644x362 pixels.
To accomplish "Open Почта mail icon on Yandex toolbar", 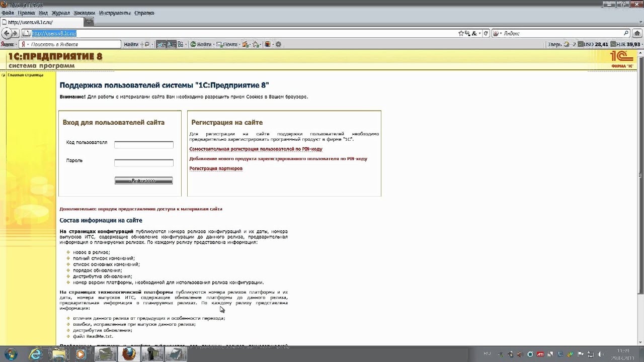I will (x=227, y=44).
